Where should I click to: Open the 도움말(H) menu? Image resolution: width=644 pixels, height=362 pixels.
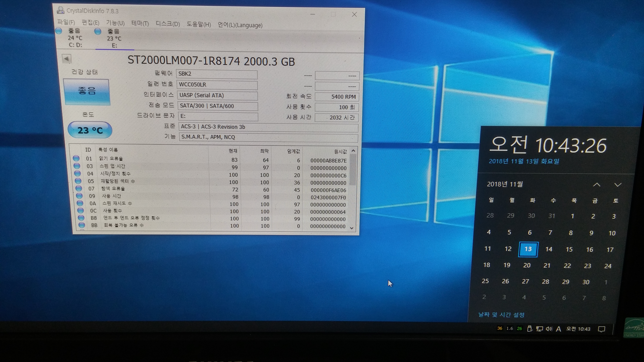click(199, 24)
